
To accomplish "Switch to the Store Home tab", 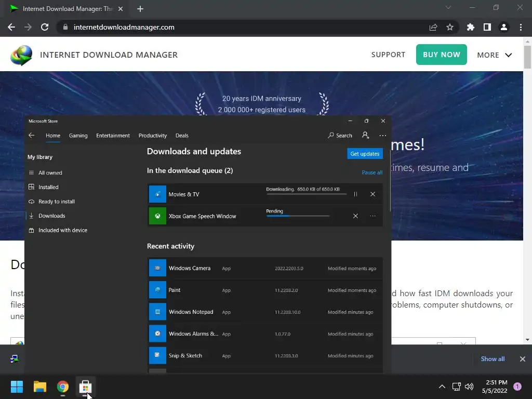I will [x=53, y=136].
